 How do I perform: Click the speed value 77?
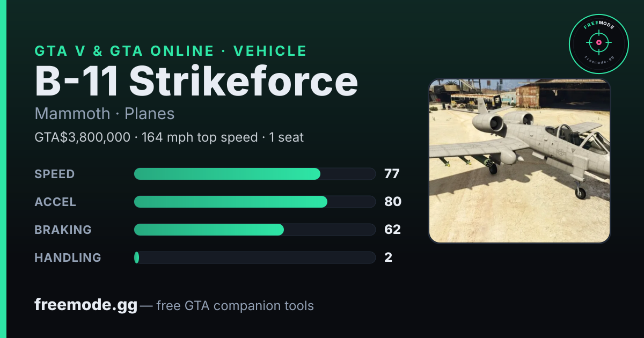tap(392, 174)
